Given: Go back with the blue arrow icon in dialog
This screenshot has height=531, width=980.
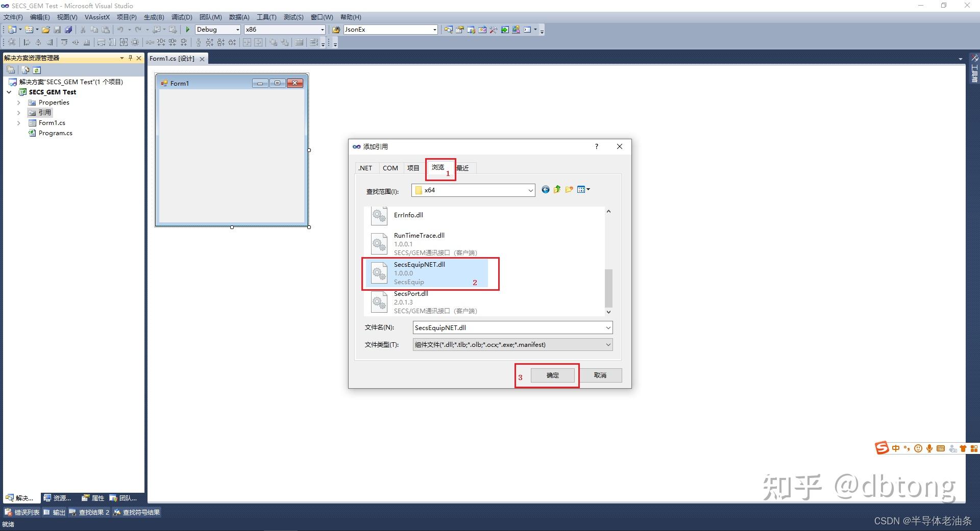Looking at the screenshot, I should tap(545, 190).
